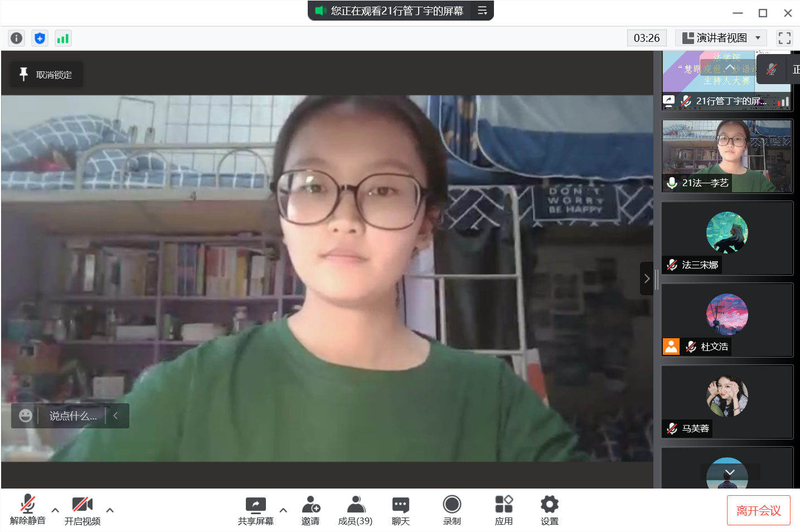Viewport: 800px width, 532px height.
Task: Open Settings (设置) gear
Action: coord(549,510)
